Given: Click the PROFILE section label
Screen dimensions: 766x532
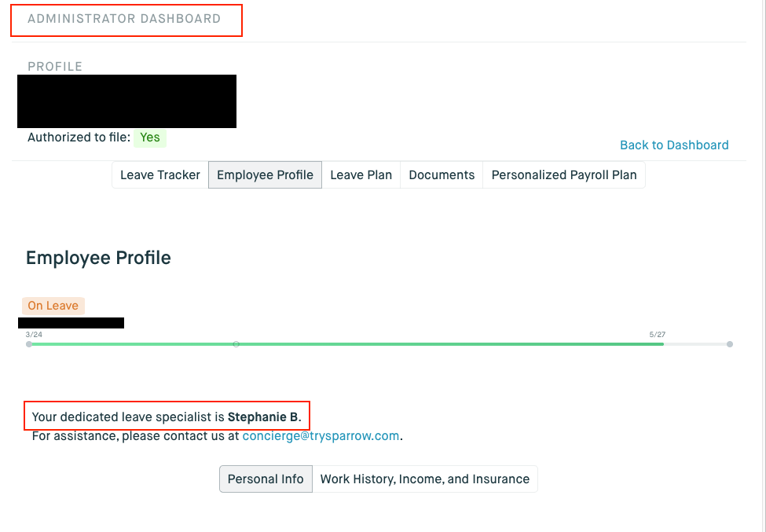Looking at the screenshot, I should [55, 67].
